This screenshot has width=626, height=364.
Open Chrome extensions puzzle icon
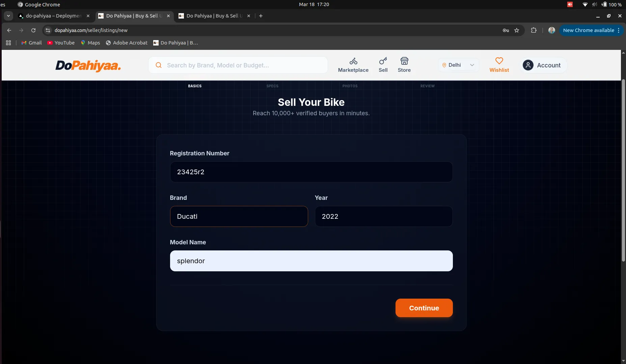tap(534, 30)
